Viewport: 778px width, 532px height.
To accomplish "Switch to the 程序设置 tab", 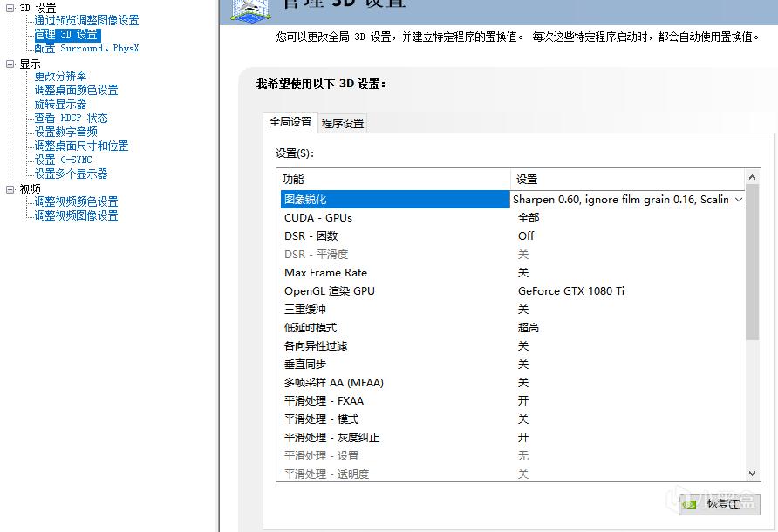I will click(x=343, y=124).
